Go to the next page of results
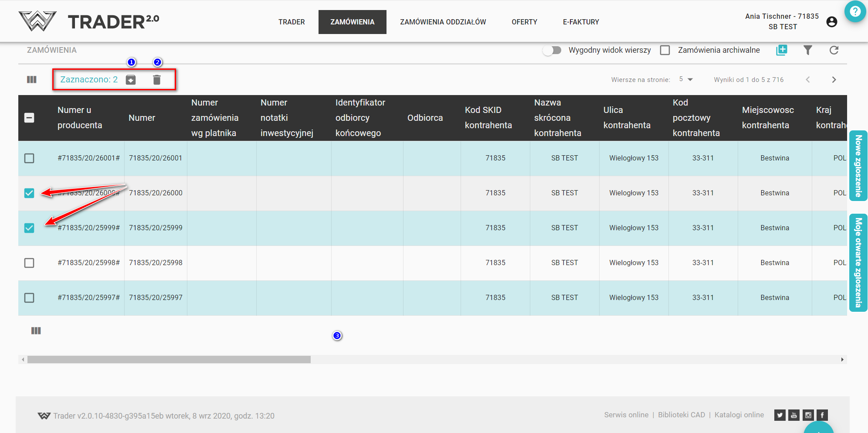 [x=834, y=79]
